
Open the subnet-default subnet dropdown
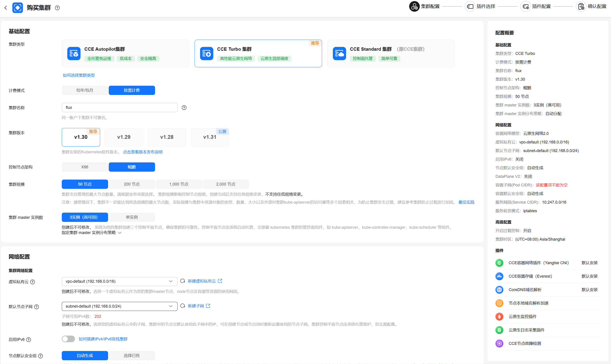[119, 306]
